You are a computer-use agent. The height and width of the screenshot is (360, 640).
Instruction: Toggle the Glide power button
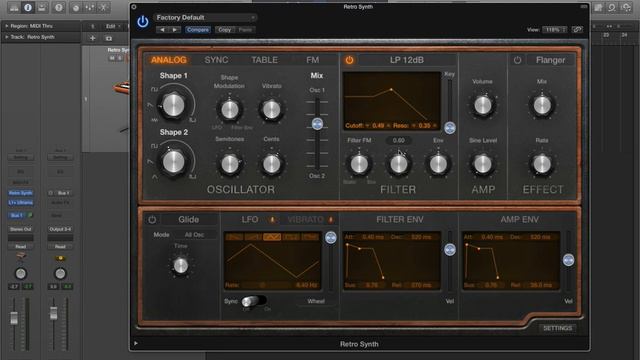(x=152, y=220)
